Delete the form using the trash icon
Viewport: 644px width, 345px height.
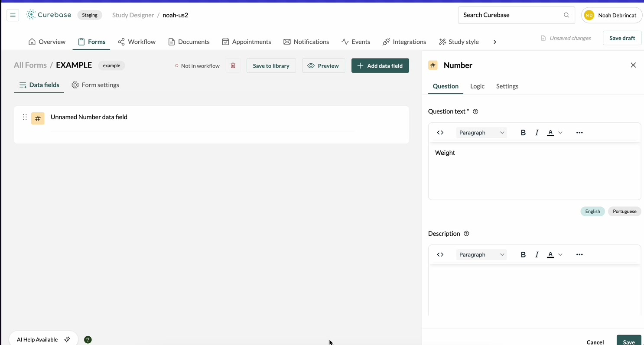point(233,65)
